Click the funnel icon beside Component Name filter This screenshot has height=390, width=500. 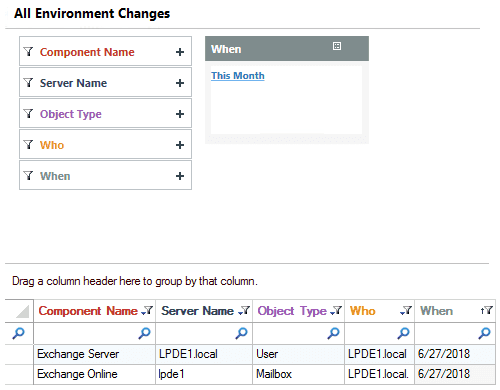(28, 52)
